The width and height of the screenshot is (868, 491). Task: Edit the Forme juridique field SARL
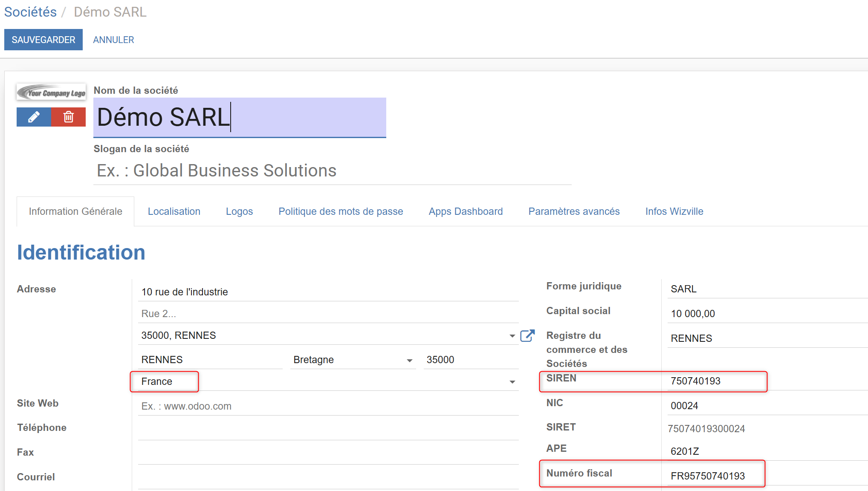click(767, 289)
